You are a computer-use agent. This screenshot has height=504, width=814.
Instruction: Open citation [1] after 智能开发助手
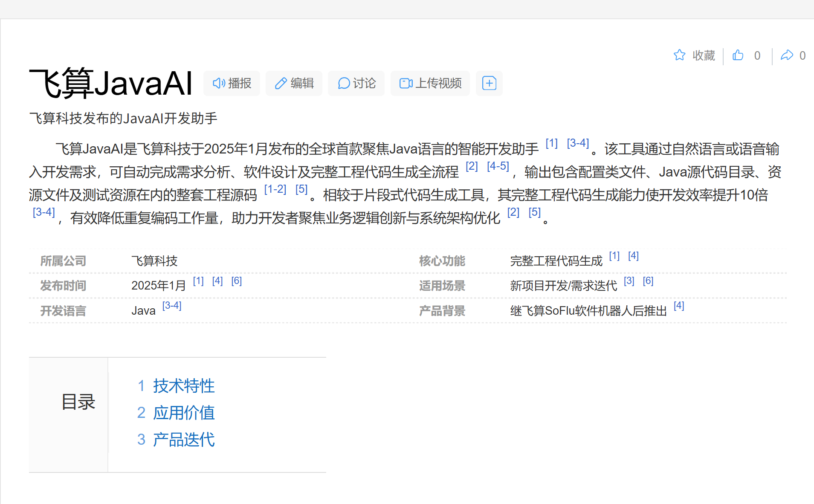pos(552,143)
